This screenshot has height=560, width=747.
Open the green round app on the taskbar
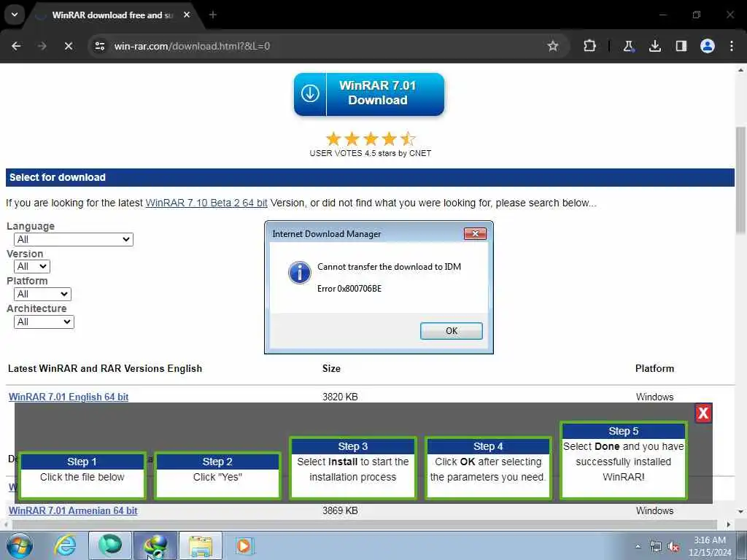tap(110, 545)
